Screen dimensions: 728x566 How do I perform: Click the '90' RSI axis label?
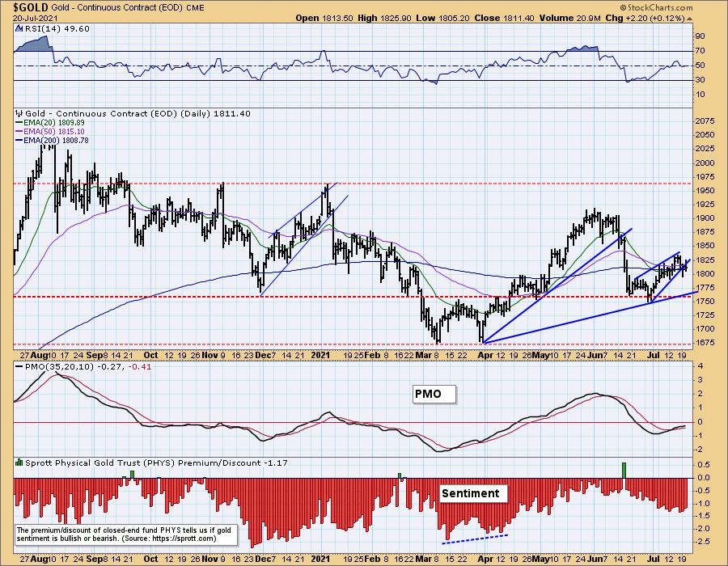[700, 36]
